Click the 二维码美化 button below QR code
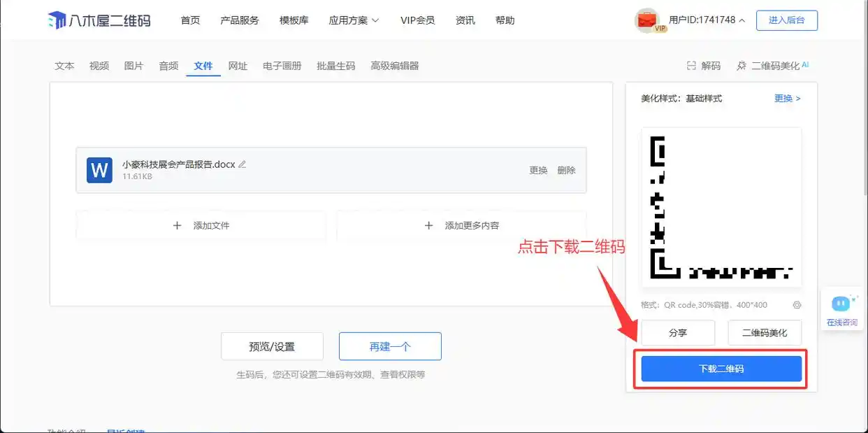The height and width of the screenshot is (433, 868). click(x=765, y=333)
